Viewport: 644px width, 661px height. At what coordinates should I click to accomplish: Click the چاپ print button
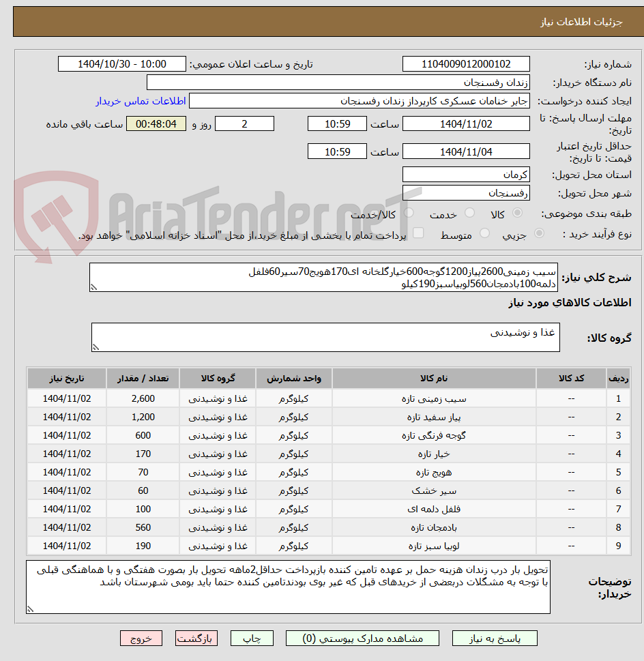252,638
